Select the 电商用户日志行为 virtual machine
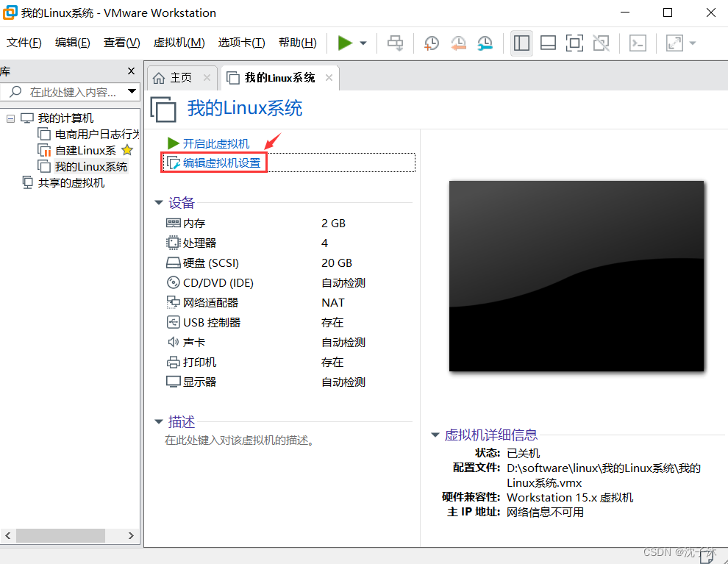The width and height of the screenshot is (728, 564). coord(96,135)
